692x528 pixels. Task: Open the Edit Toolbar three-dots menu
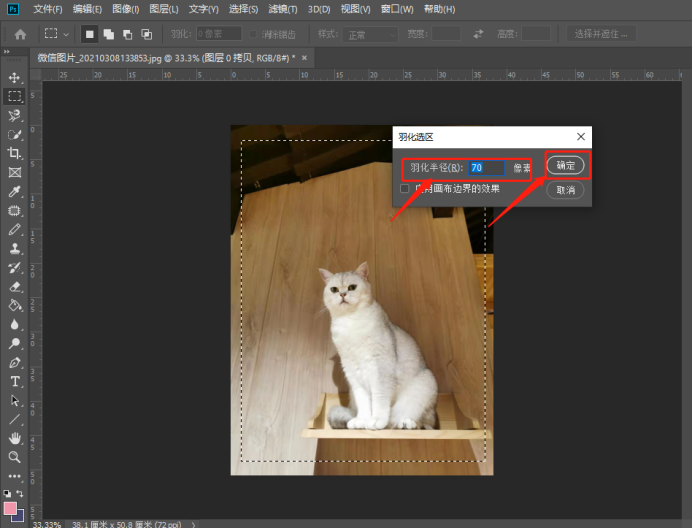(14, 476)
